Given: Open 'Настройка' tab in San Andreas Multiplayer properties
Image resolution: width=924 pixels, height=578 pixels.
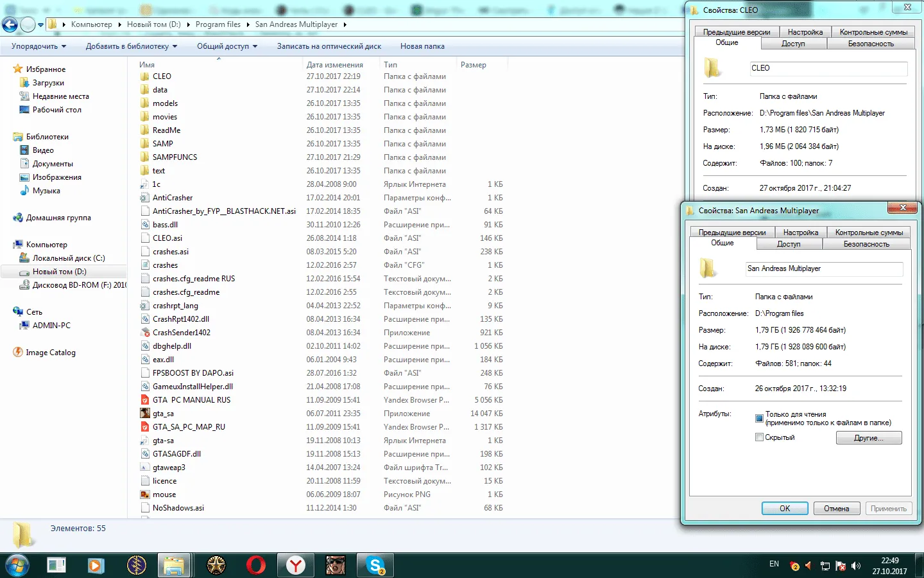Looking at the screenshot, I should tap(801, 232).
